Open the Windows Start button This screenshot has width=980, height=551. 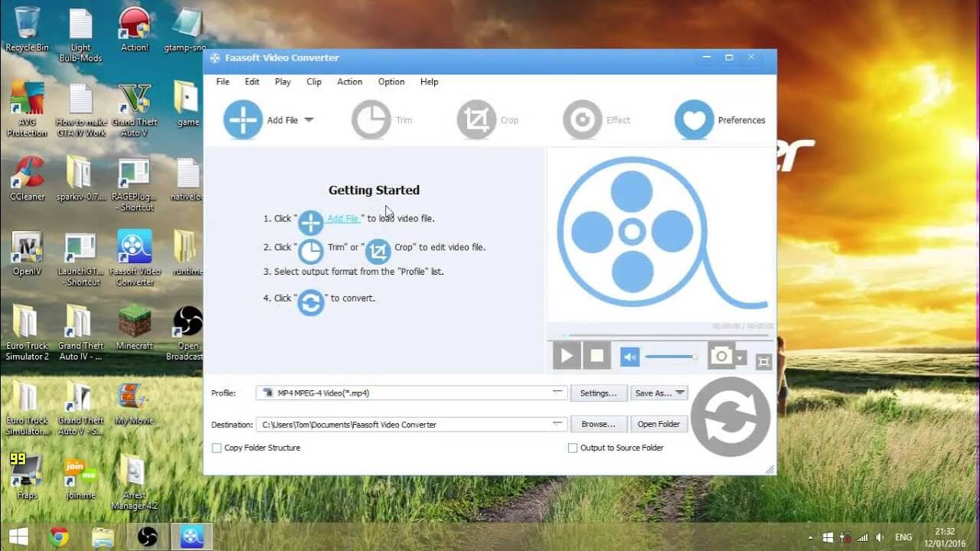coord(18,536)
